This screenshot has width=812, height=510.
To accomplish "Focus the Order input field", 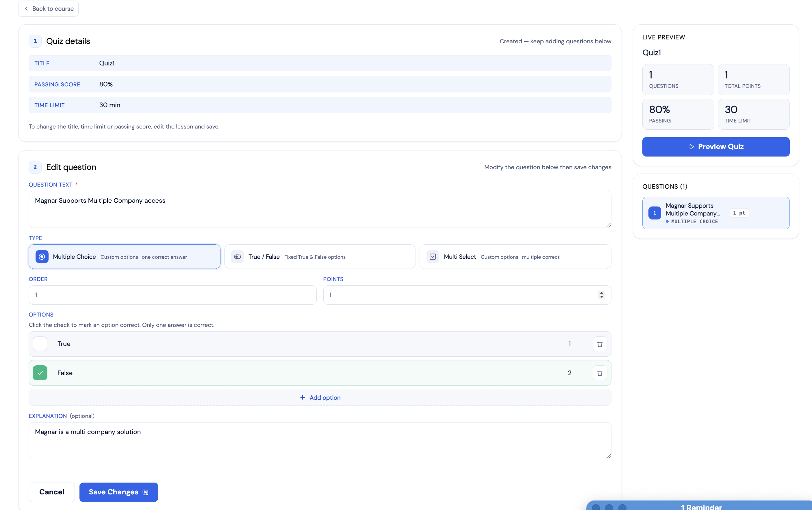I will [172, 295].
